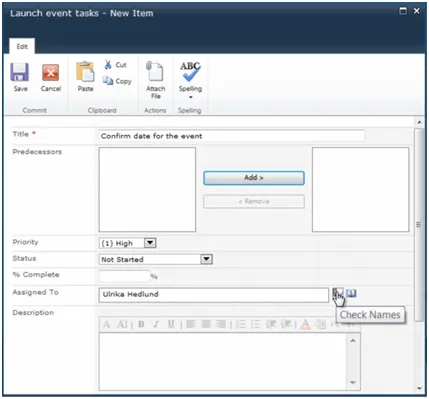Image resolution: width=429 pixels, height=399 pixels.
Task: Switch to the Edit ribbon tab
Action: (22, 46)
